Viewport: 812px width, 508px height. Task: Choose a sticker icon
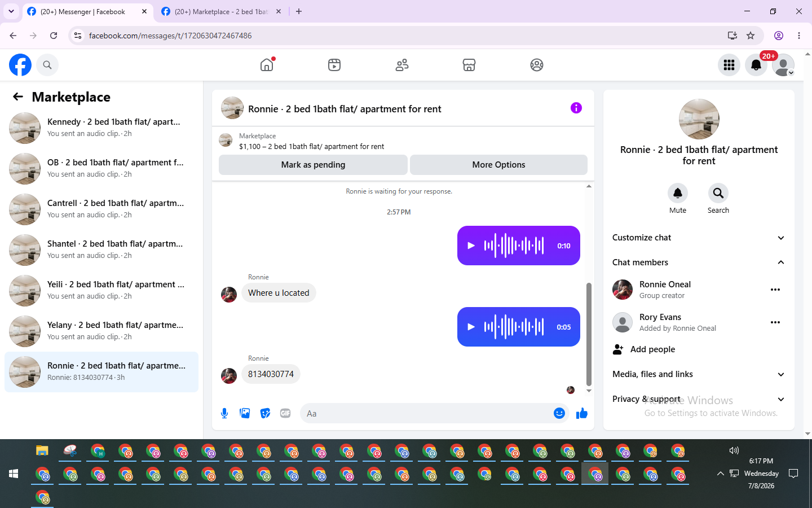click(265, 413)
